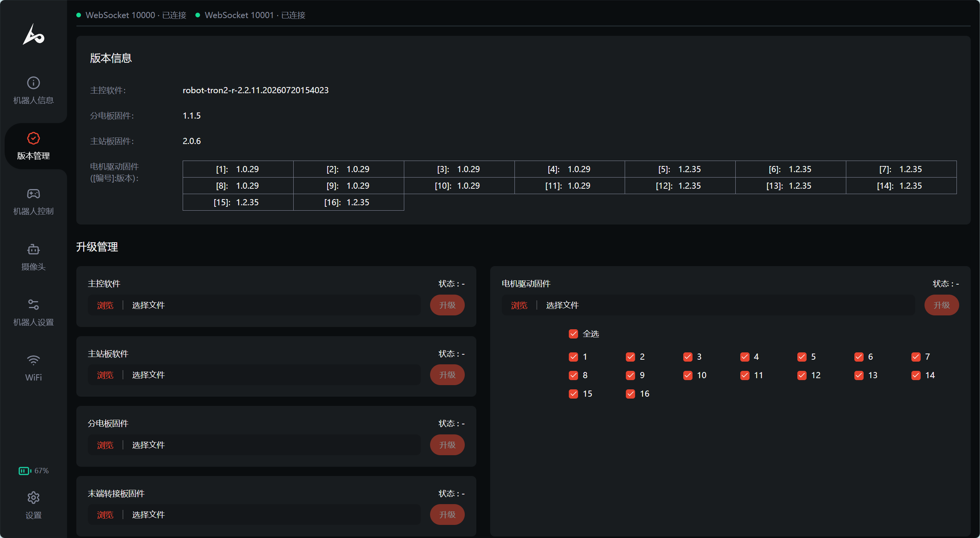Click the 电机驱动固件 选择文件 file field
The image size is (980, 538).
click(708, 305)
